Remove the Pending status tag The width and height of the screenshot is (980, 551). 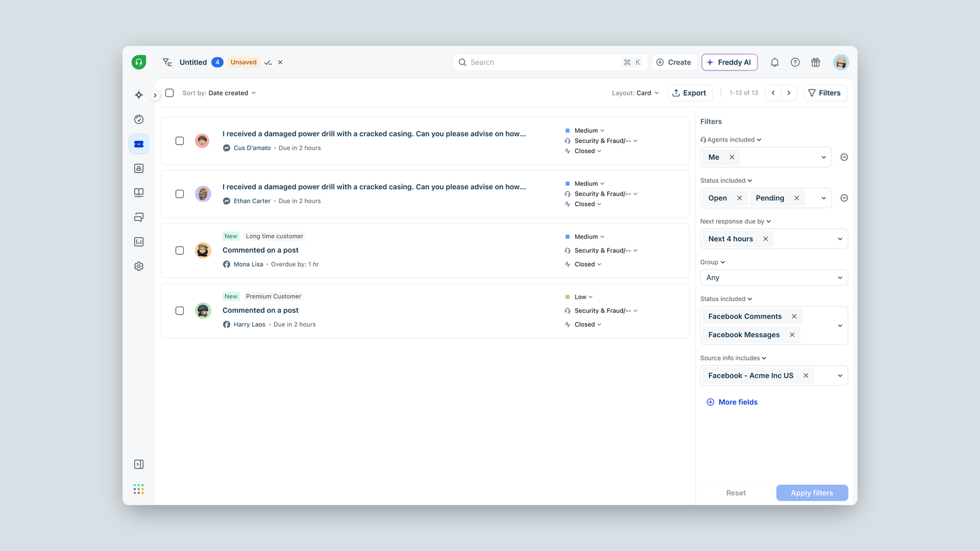pos(797,198)
